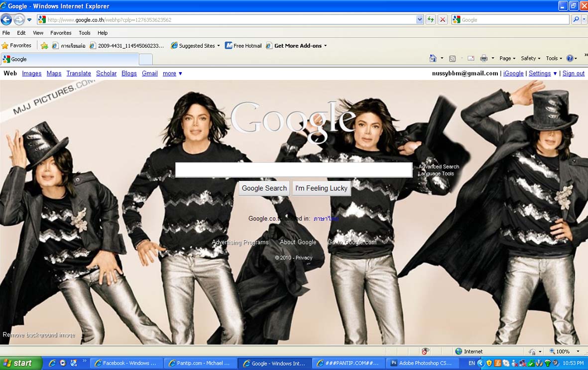The height and width of the screenshot is (370, 588).
Task: Click the magnifier search icon
Action: coord(576,19)
